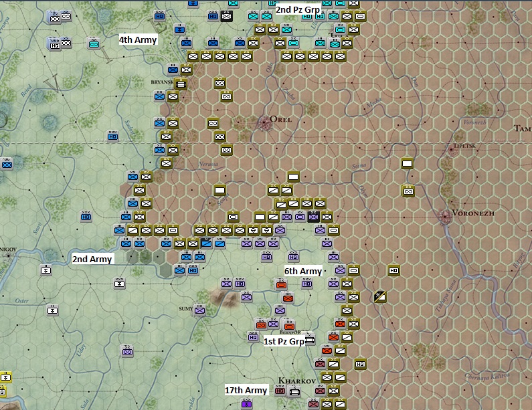532x410 pixels.
Task: Click the Lipetsk city name
Action: coord(465,146)
